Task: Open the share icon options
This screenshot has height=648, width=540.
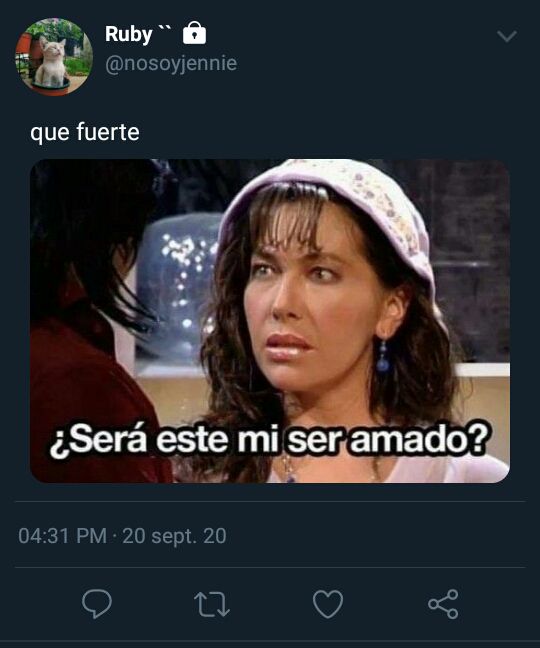Action: [443, 604]
